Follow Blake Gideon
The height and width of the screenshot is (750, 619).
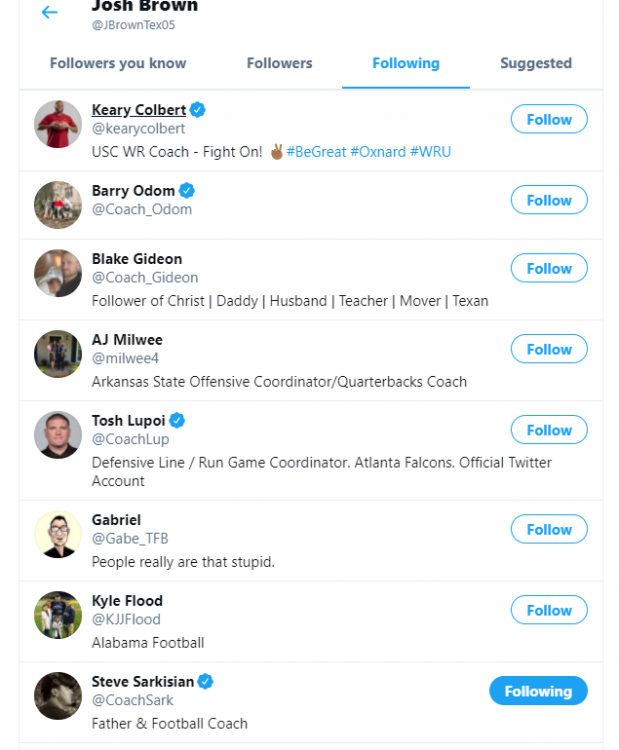click(x=549, y=269)
